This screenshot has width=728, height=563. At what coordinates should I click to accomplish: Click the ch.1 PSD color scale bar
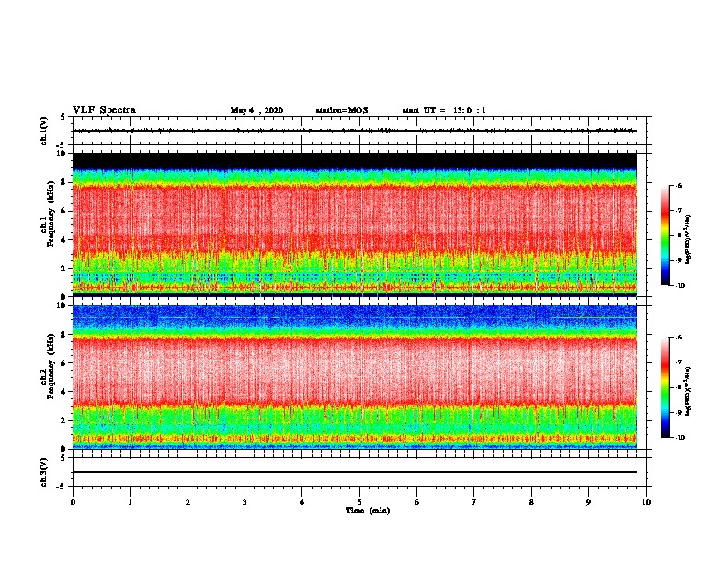(665, 236)
